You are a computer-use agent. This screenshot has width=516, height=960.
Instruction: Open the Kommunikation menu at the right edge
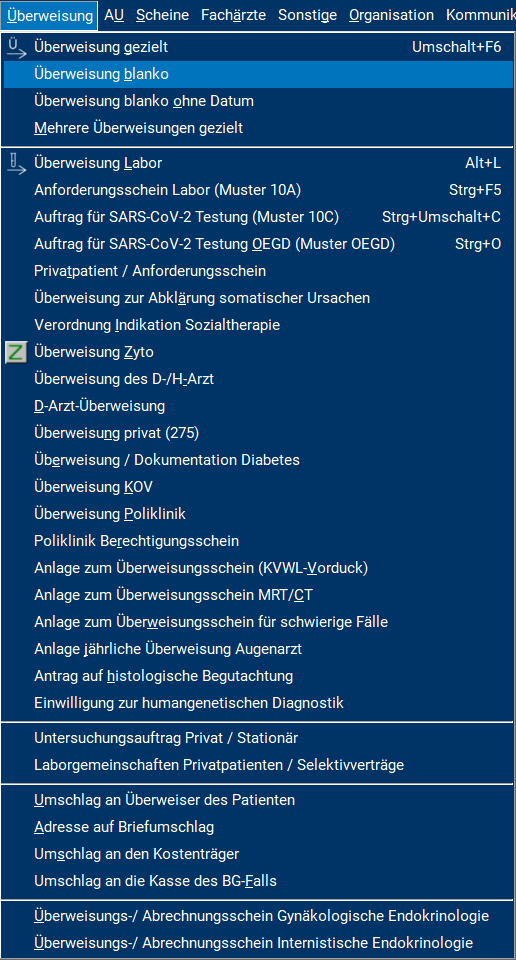[480, 15]
